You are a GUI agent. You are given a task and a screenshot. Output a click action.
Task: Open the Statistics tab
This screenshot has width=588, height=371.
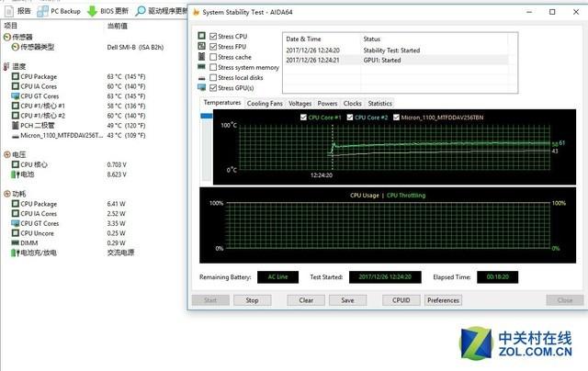click(x=379, y=104)
